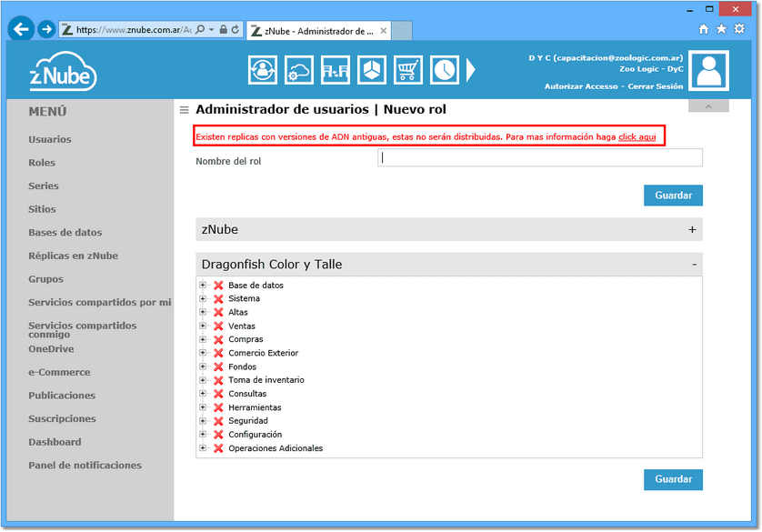Toggle the red X permission for Configuración
Viewport: 762px width, 532px height.
pos(218,435)
